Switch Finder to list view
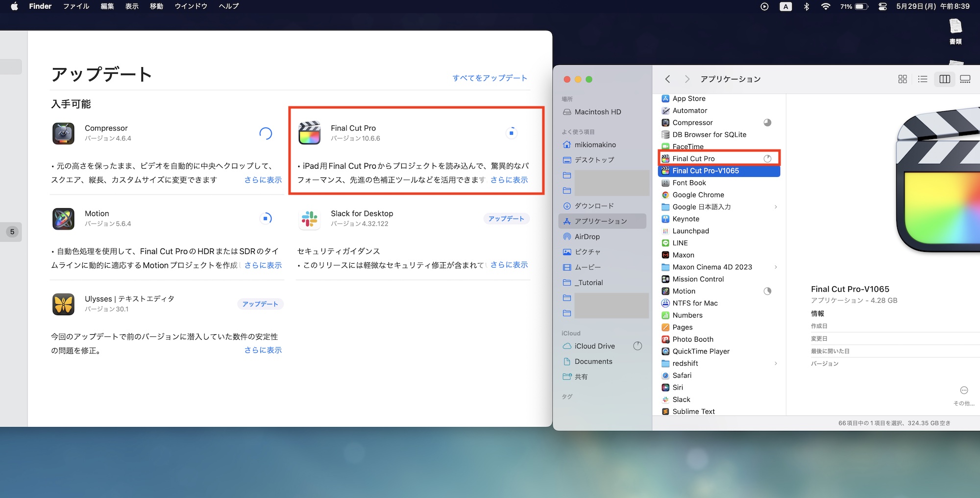 tap(923, 79)
